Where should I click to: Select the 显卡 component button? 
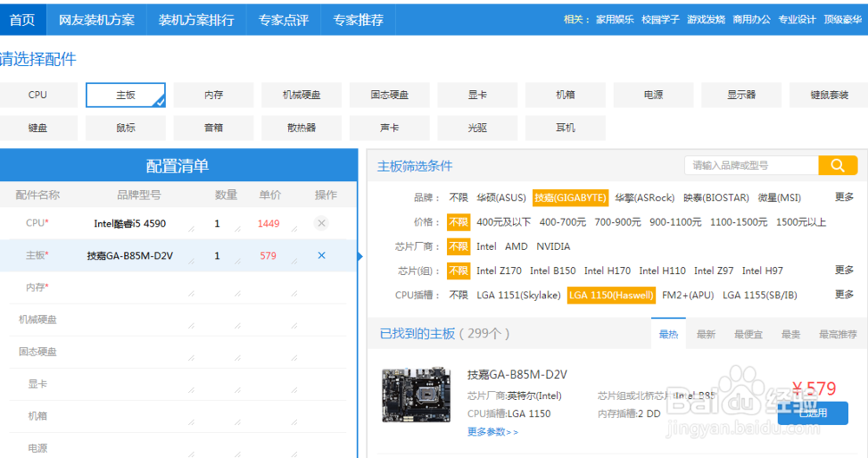[477, 95]
